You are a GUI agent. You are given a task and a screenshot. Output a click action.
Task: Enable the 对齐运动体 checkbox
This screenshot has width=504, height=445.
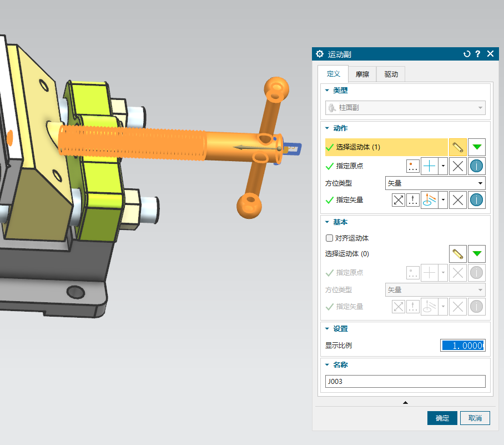[x=329, y=238]
